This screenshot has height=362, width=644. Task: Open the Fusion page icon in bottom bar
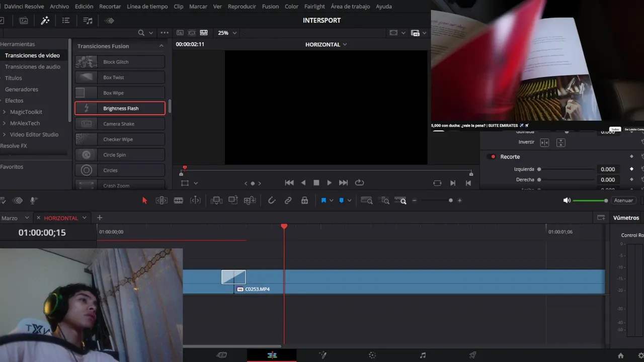pos(323,355)
